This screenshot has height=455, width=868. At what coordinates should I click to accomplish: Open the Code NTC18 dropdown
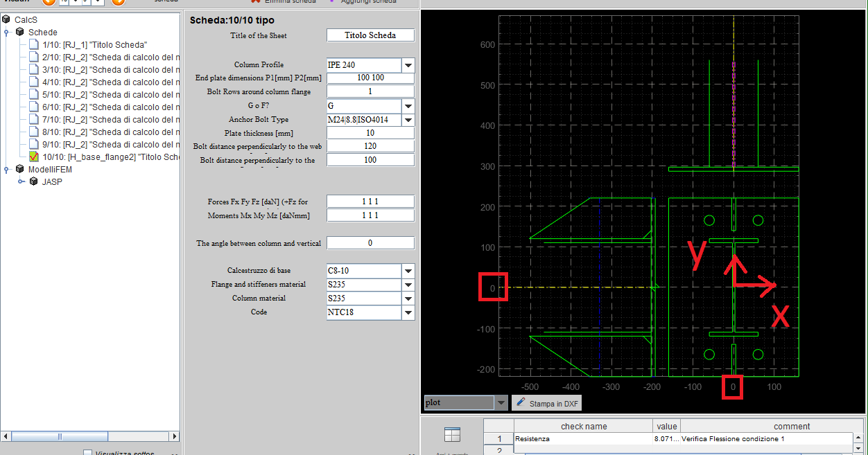click(x=408, y=312)
